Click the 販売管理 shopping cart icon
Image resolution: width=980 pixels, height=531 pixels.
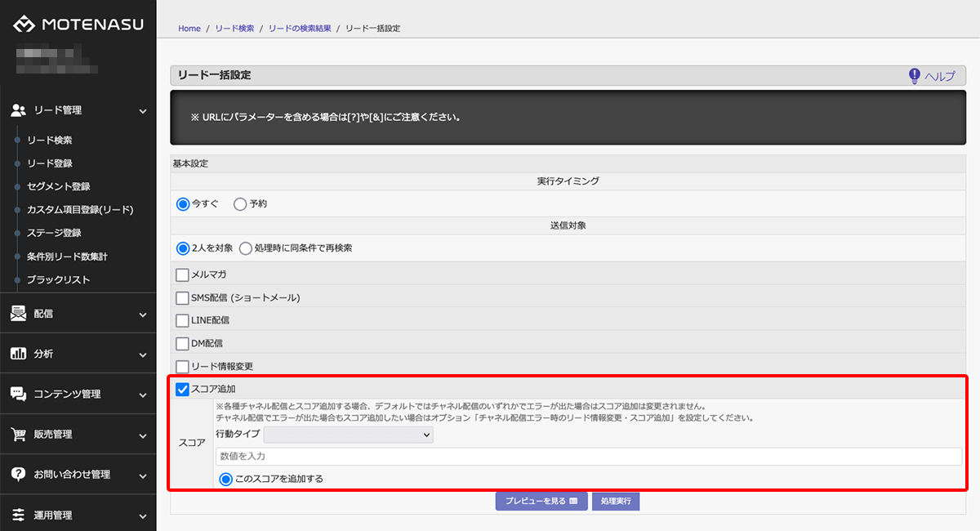(x=18, y=435)
